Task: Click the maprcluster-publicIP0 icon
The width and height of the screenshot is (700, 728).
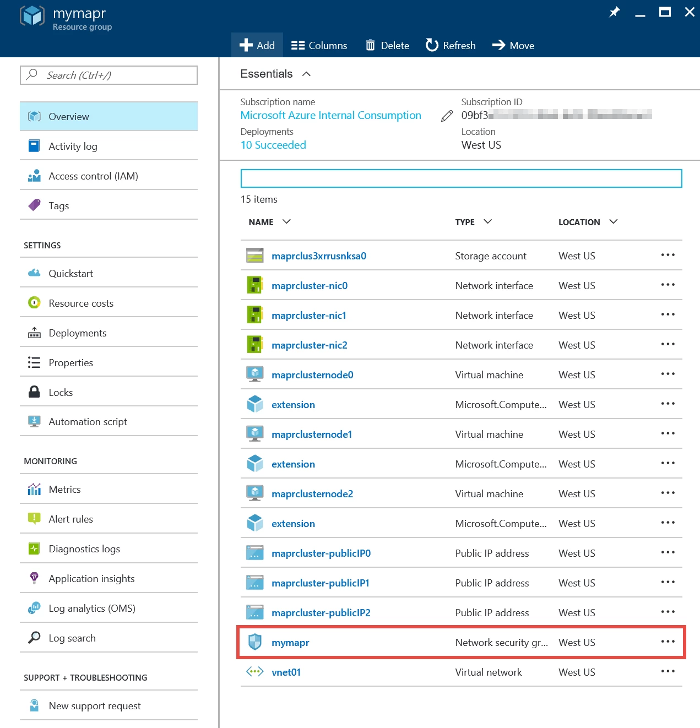Action: [254, 552]
